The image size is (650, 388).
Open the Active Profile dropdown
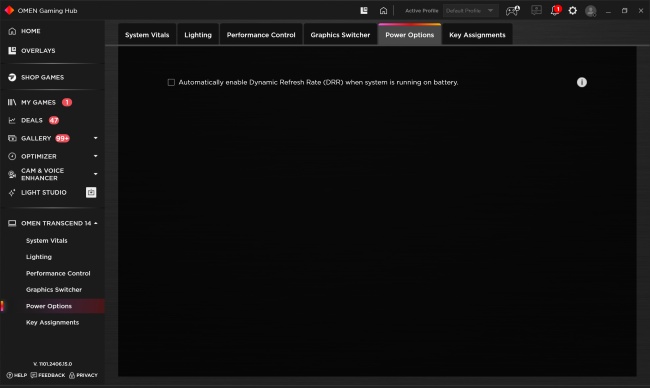point(470,10)
